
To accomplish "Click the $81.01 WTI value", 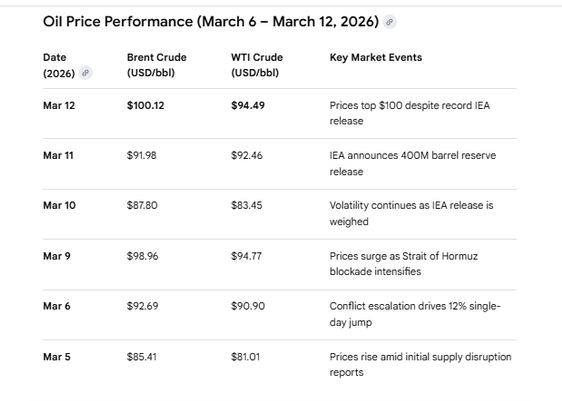I will [245, 357].
